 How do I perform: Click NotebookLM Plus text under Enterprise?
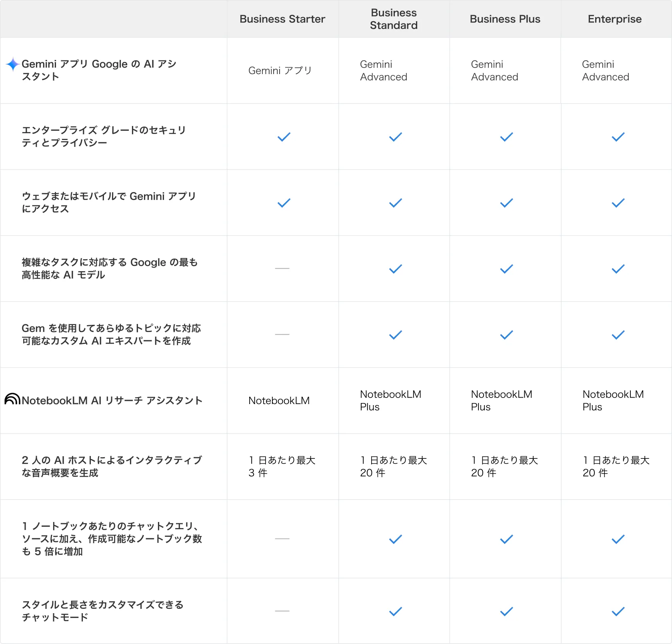(x=613, y=400)
